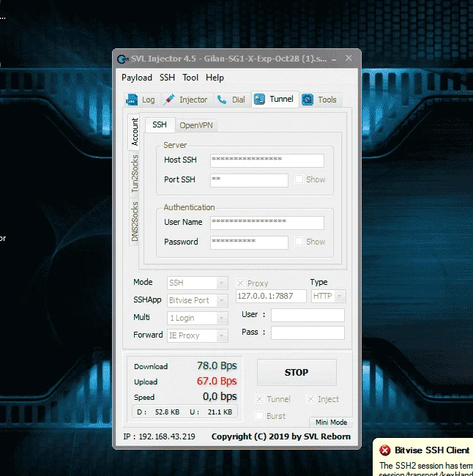Select the Tunnel tab
This screenshot has height=476, width=473.
(275, 99)
